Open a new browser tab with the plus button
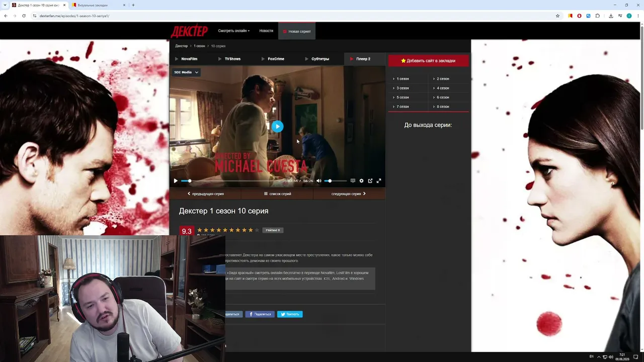This screenshot has width=644, height=362. 133,5
